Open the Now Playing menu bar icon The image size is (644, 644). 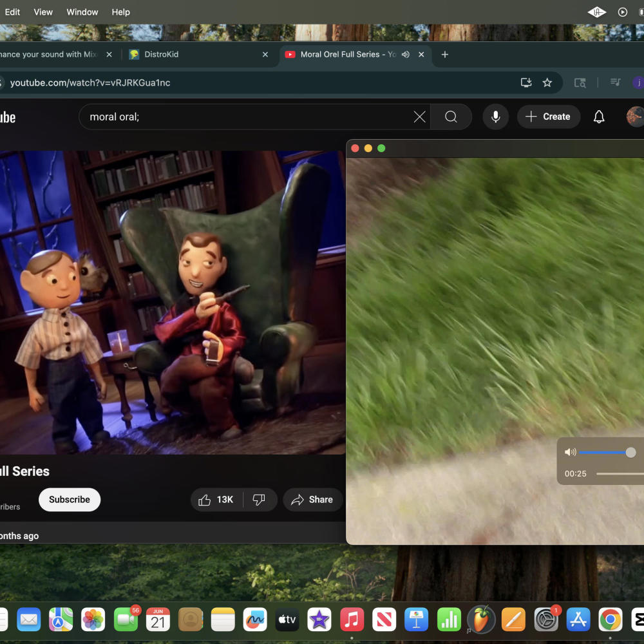[x=623, y=12]
